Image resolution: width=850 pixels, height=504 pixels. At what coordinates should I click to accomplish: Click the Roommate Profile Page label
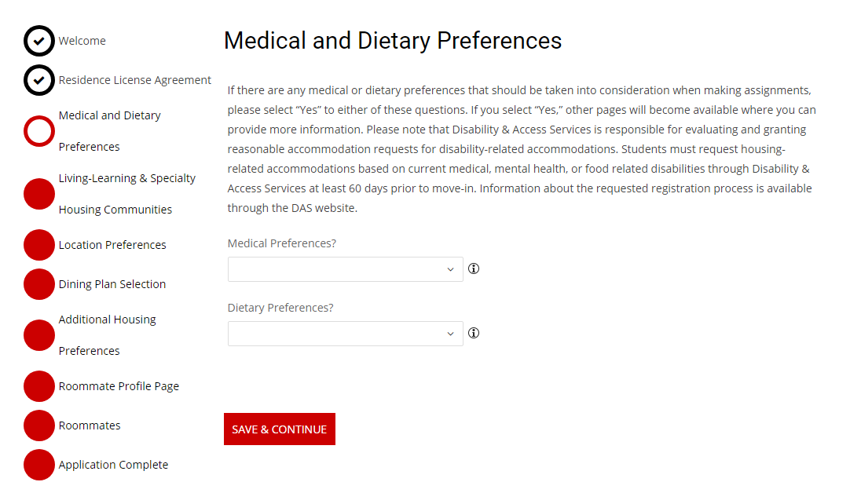pyautogui.click(x=119, y=386)
